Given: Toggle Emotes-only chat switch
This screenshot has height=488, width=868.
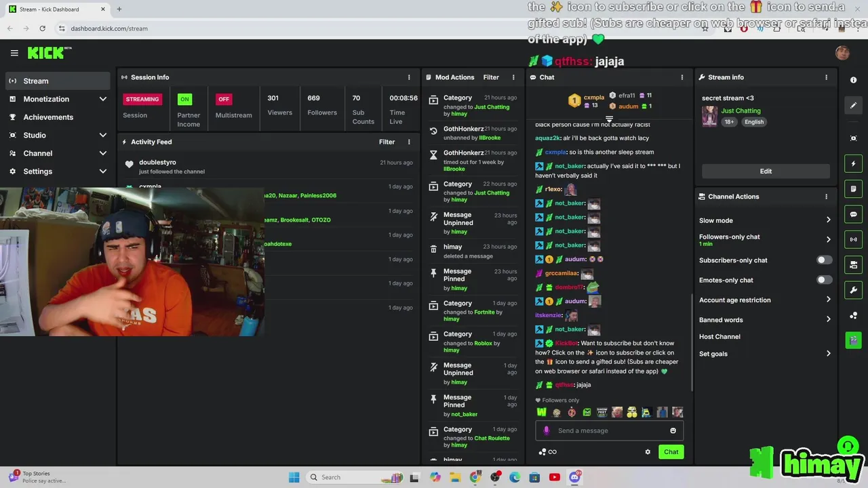Looking at the screenshot, I should tap(824, 280).
